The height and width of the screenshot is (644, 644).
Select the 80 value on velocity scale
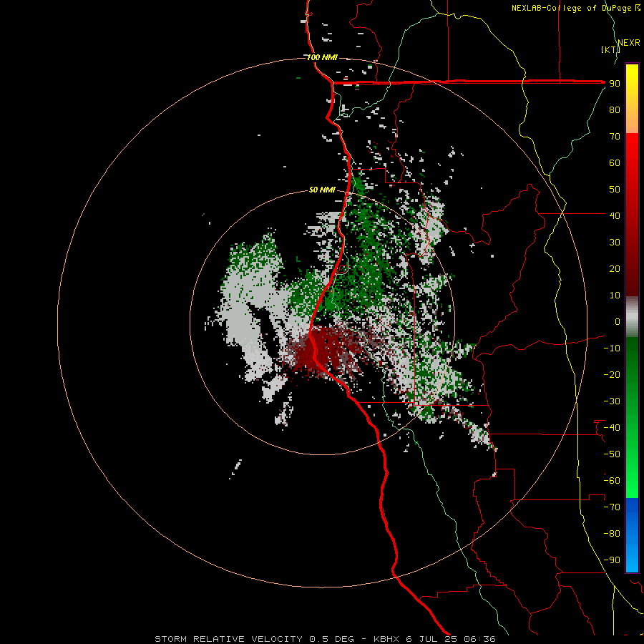click(615, 110)
